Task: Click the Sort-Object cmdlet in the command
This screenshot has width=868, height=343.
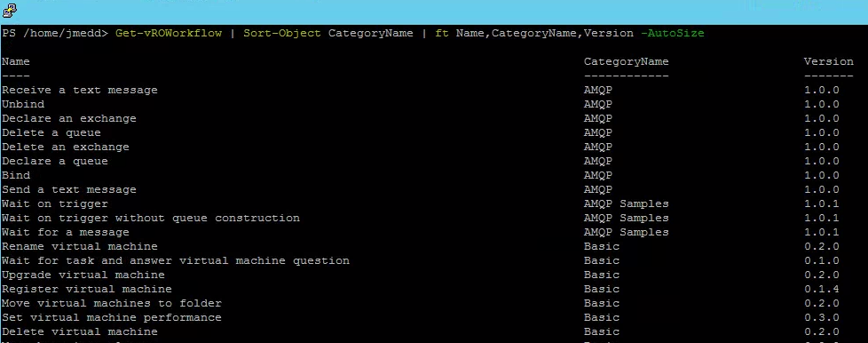Action: click(281, 33)
